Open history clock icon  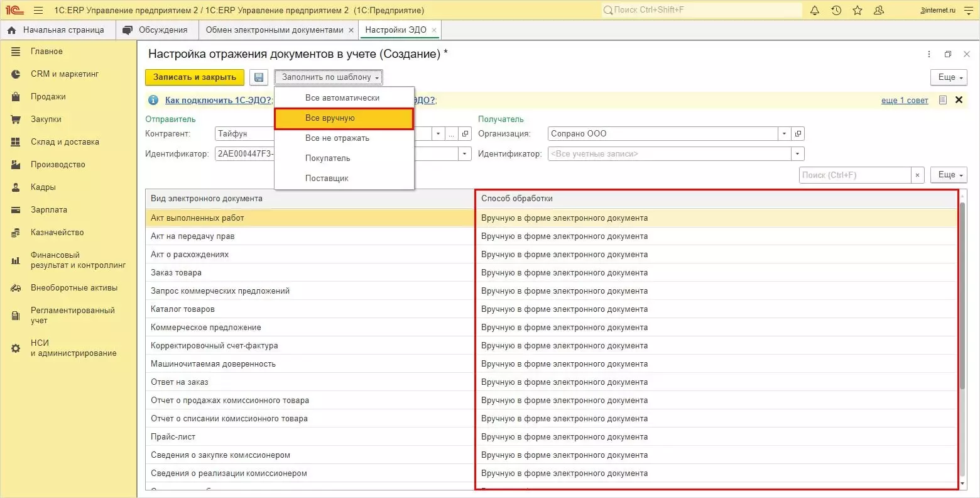[x=836, y=10]
